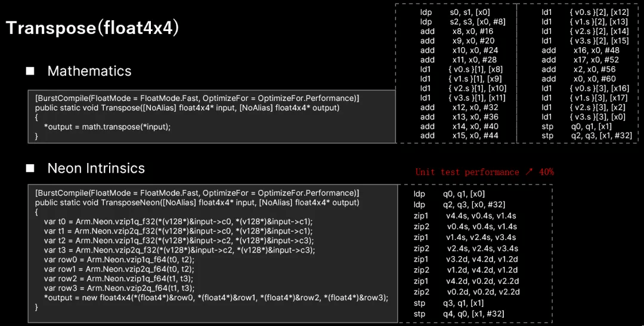The height and width of the screenshot is (326, 644).
Task: Click the upward arrow before 40%
Action: [x=529, y=172]
